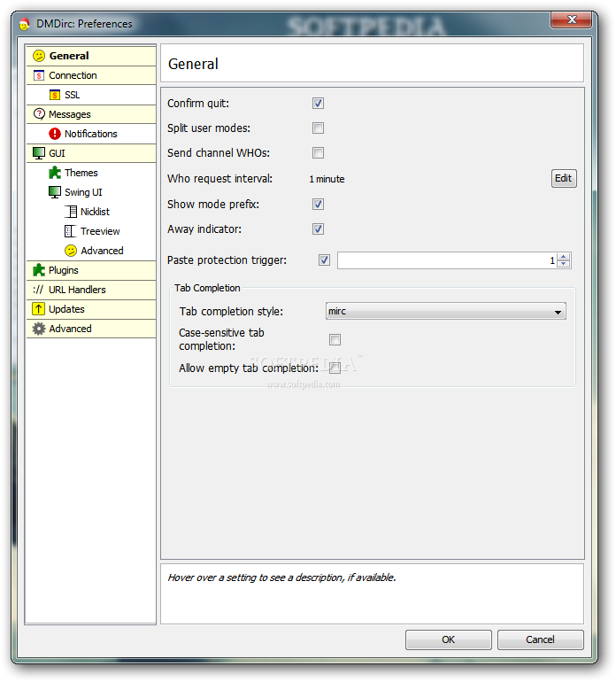Click the Nicklist icon
The height and width of the screenshot is (682, 616).
pos(71,212)
